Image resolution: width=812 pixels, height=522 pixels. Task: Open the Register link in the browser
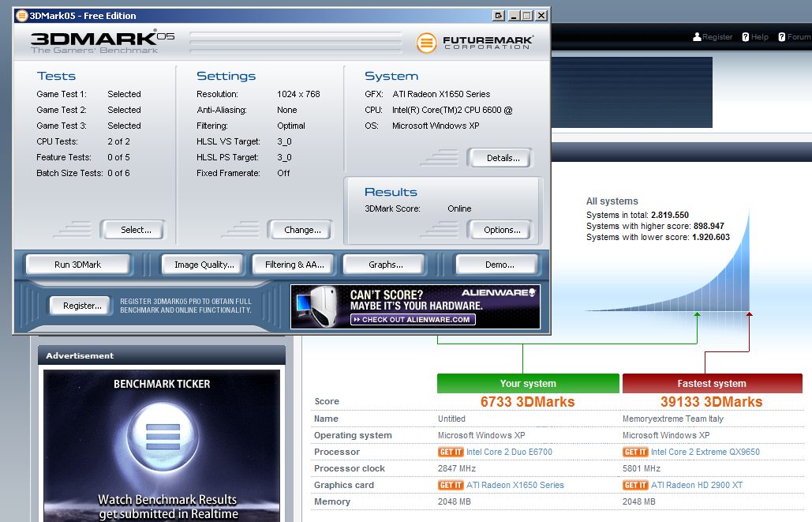pyautogui.click(x=717, y=37)
